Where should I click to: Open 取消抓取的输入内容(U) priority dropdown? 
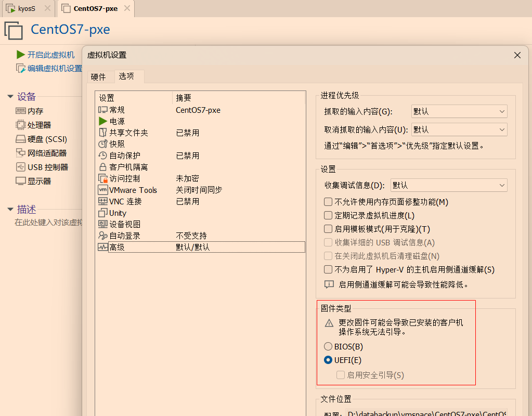[x=459, y=129]
